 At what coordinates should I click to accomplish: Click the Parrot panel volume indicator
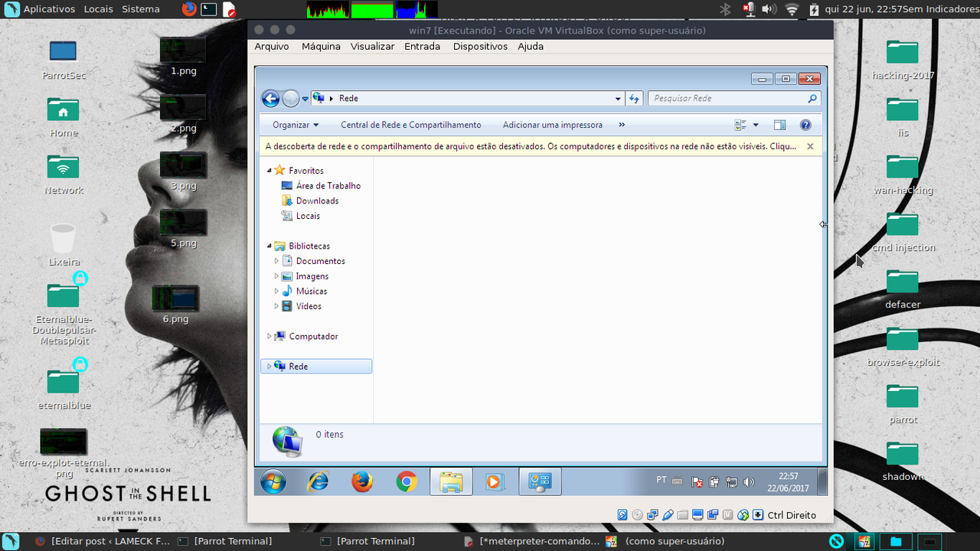[769, 9]
